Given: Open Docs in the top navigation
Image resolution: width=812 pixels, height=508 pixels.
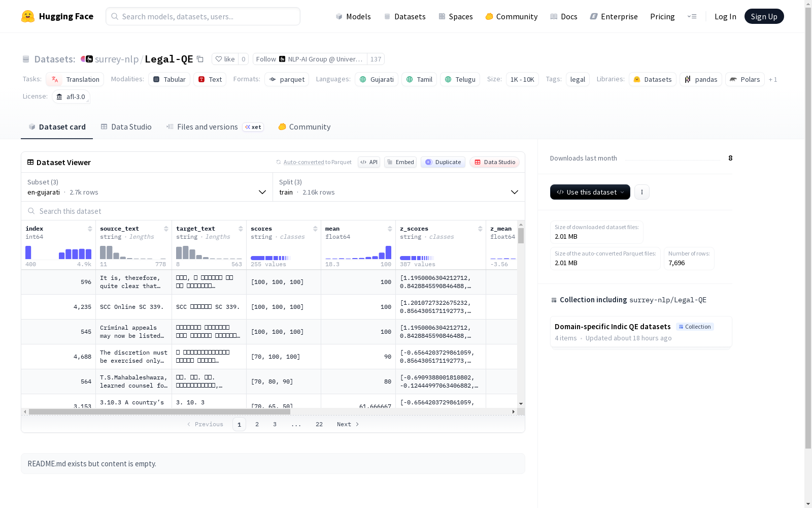Looking at the screenshot, I should tap(564, 16).
